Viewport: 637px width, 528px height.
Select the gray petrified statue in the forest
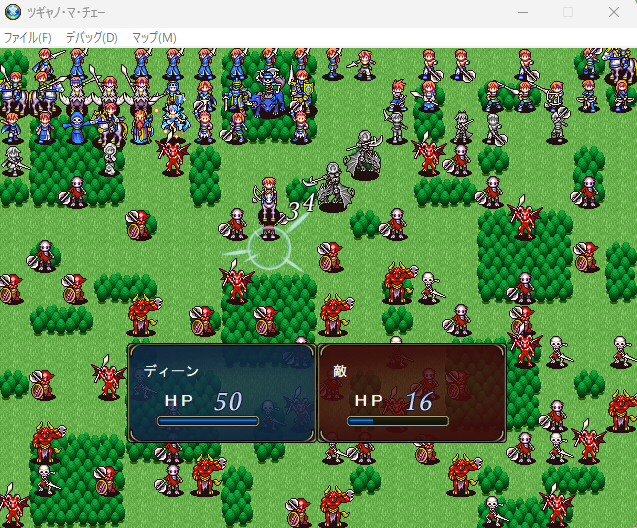pyautogui.click(x=110, y=157)
